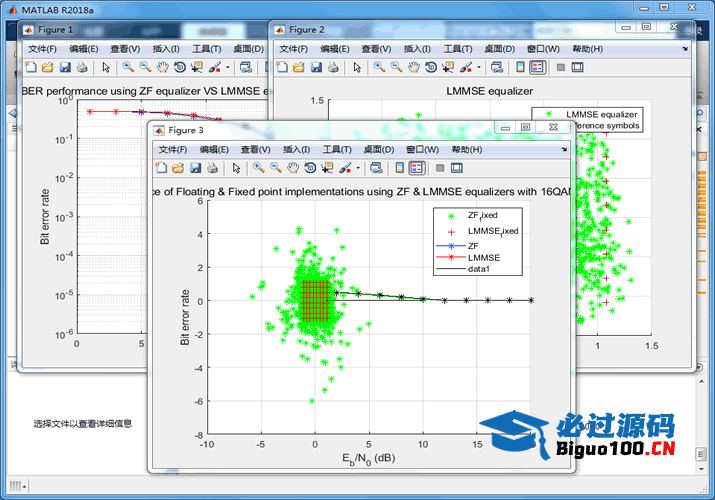Open the 文件(F) menu in Figure 1
Viewport: 715px width, 500px height.
click(x=42, y=48)
